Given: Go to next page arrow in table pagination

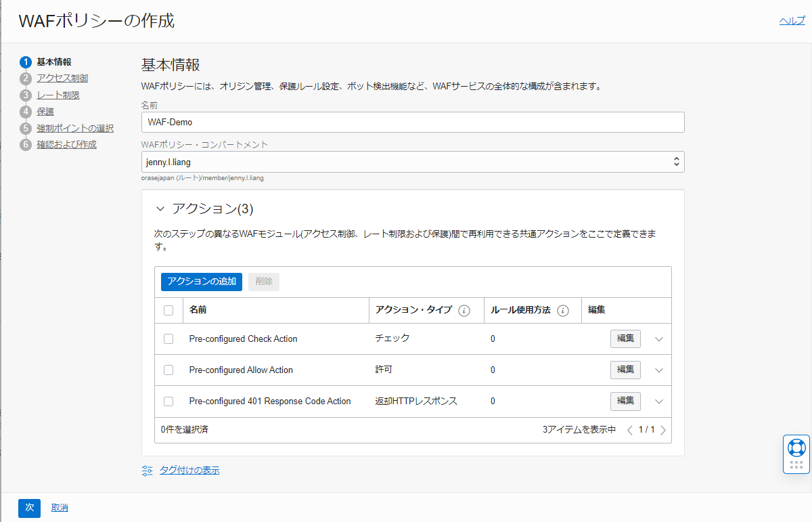Looking at the screenshot, I should pyautogui.click(x=663, y=430).
